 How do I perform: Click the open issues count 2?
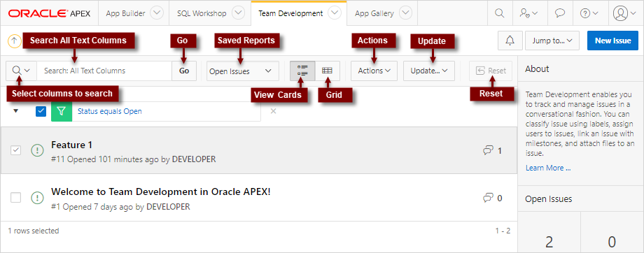pyautogui.click(x=549, y=242)
